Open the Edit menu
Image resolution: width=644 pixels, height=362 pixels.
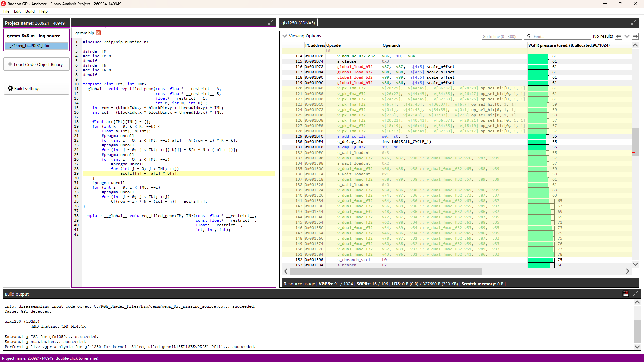tap(17, 11)
